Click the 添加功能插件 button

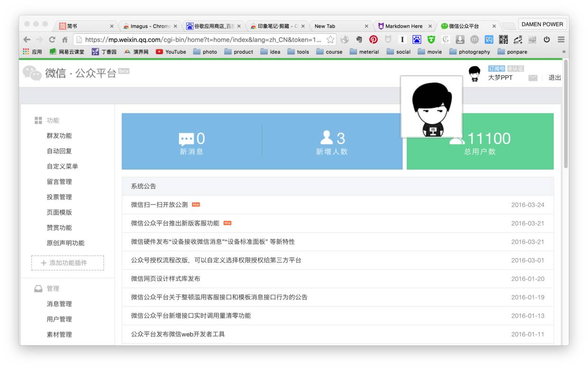pos(67,263)
